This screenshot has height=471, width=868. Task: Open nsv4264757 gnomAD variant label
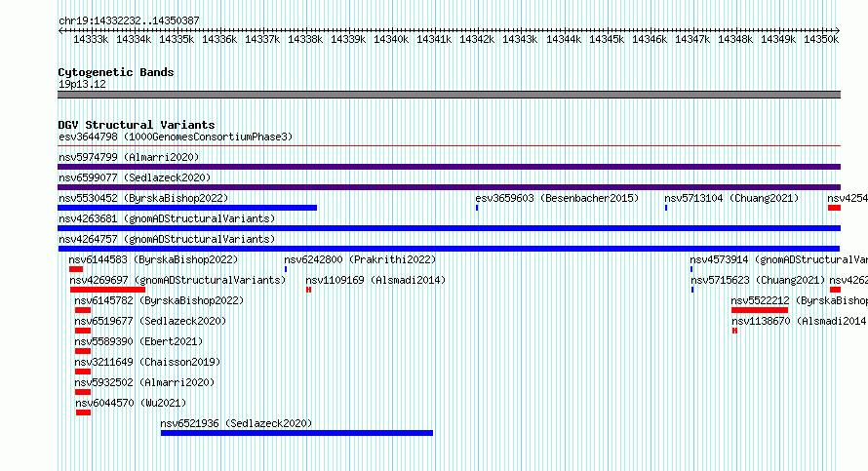tap(167, 239)
